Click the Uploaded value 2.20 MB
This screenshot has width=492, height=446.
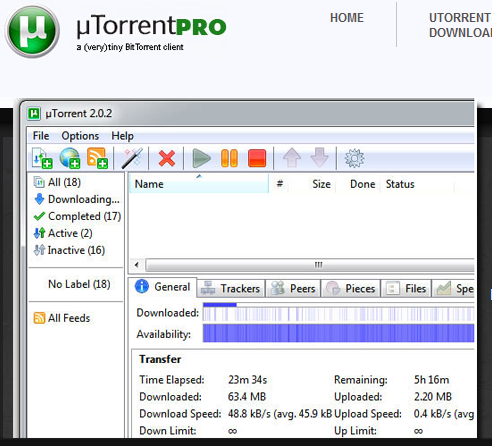pyautogui.click(x=433, y=397)
